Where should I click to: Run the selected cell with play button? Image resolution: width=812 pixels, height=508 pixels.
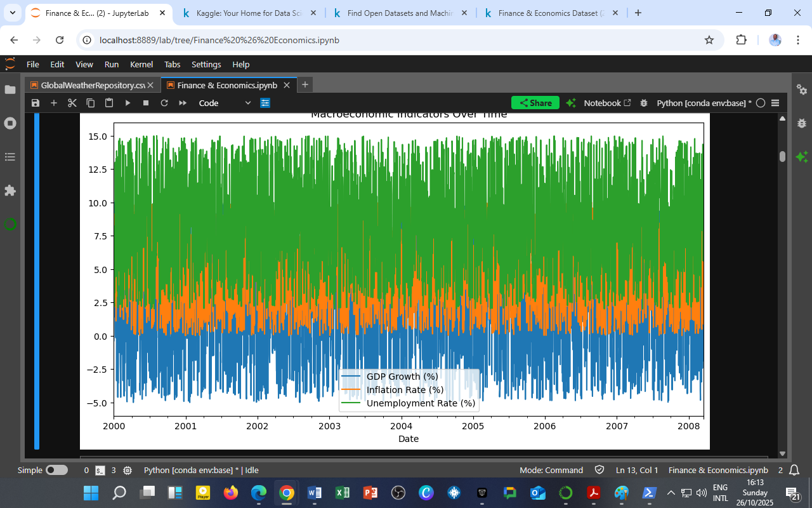(128, 103)
